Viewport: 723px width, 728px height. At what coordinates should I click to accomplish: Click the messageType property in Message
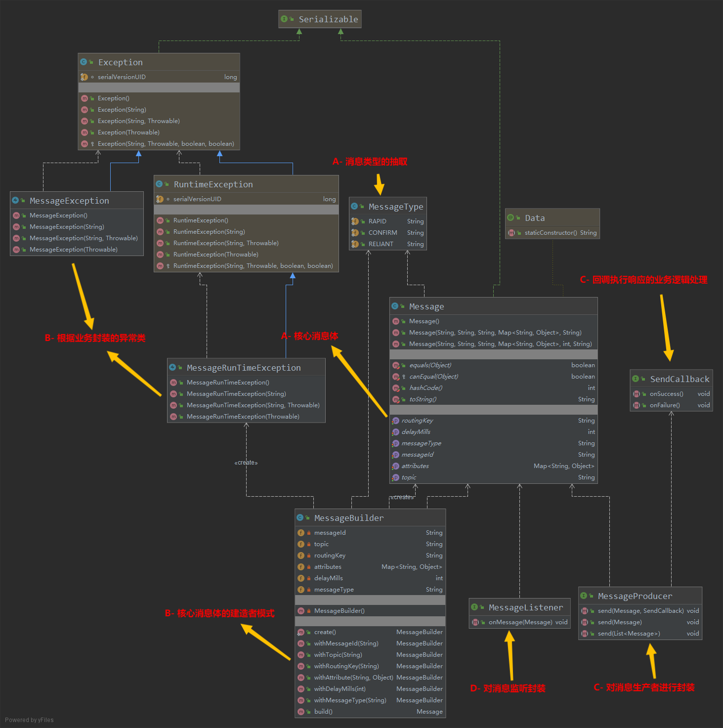point(493,443)
